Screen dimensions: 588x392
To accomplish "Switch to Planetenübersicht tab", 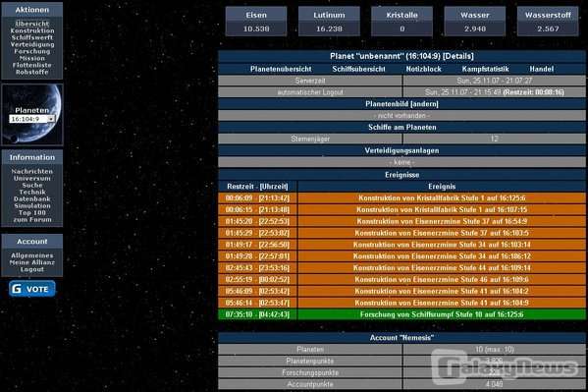I will pos(281,69).
